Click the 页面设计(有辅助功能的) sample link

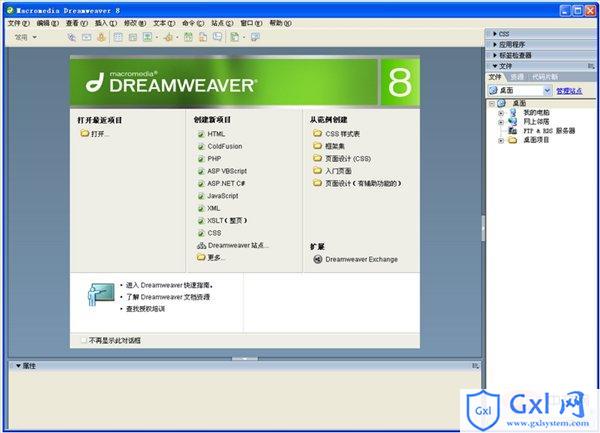pyautogui.click(x=363, y=184)
